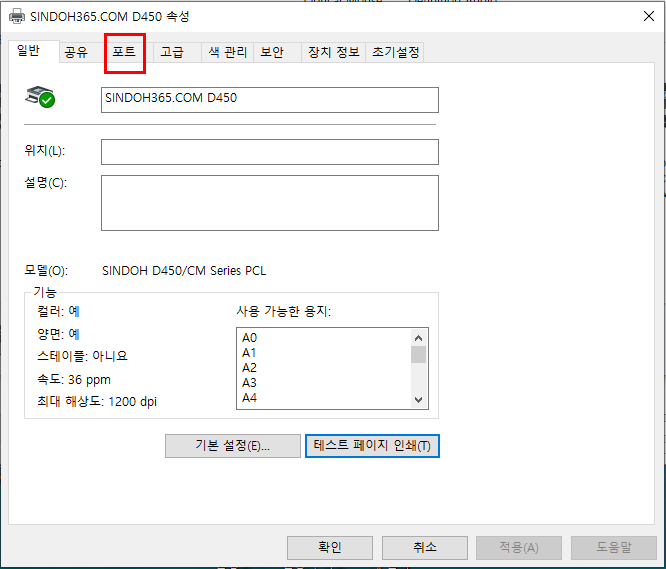
Task: Click the paper list scroll up arrow
Action: [418, 338]
